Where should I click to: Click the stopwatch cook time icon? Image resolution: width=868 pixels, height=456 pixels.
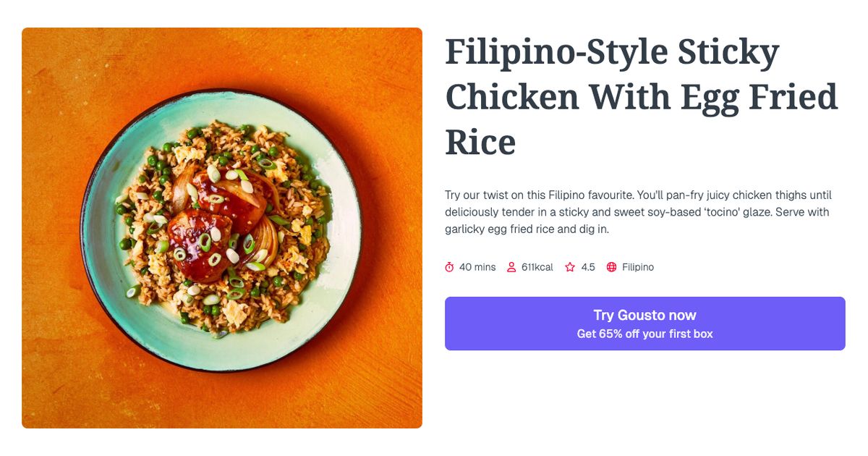[451, 266]
